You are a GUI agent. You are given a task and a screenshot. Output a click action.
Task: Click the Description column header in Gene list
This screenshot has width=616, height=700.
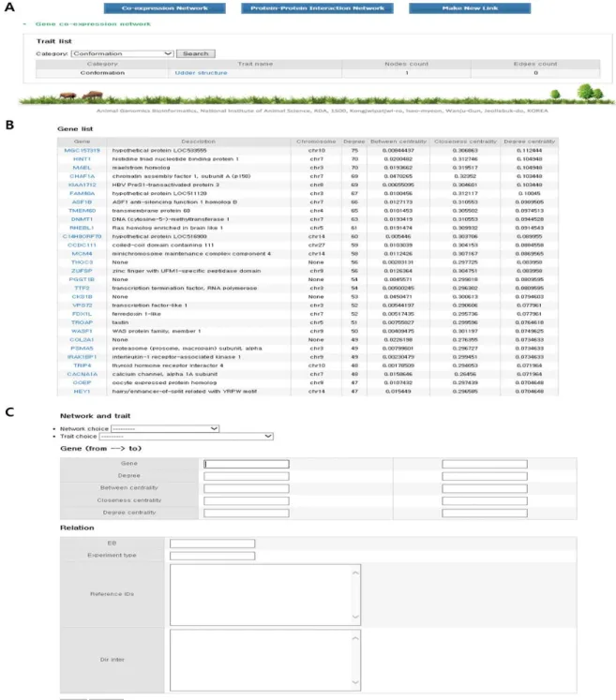pyautogui.click(x=199, y=141)
